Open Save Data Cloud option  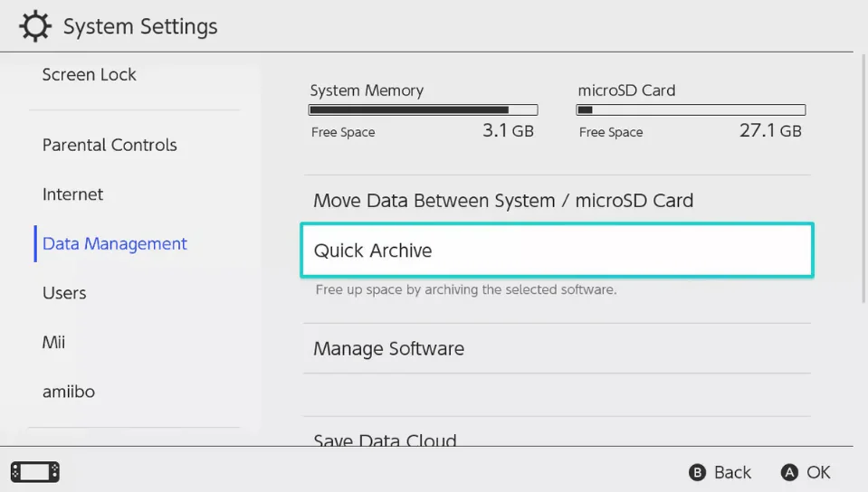pyautogui.click(x=385, y=441)
